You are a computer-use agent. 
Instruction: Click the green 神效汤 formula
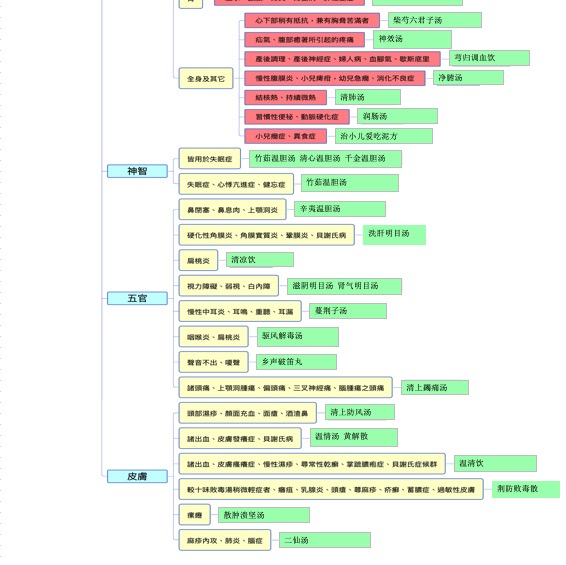click(413, 39)
